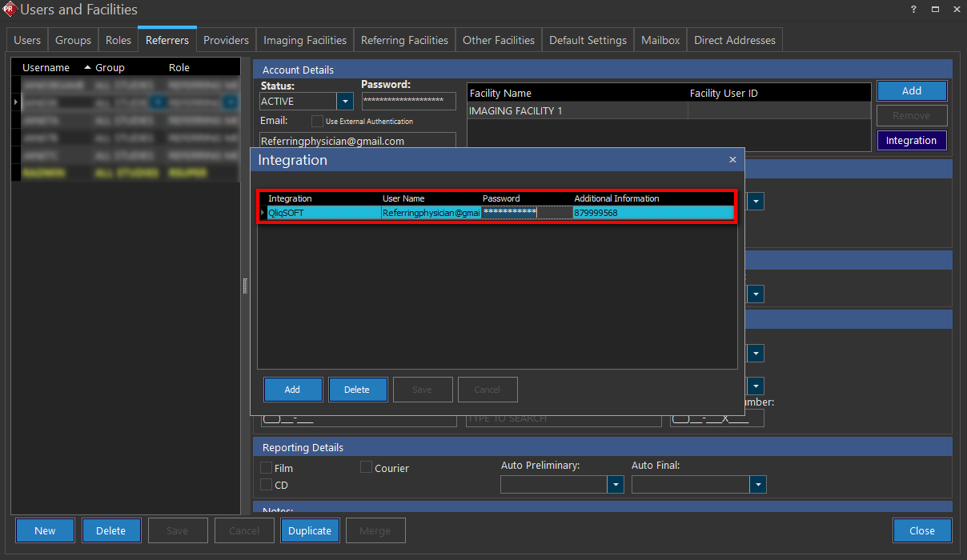This screenshot has width=967, height=560.
Task: Click the Integration password cell
Action: coord(526,213)
